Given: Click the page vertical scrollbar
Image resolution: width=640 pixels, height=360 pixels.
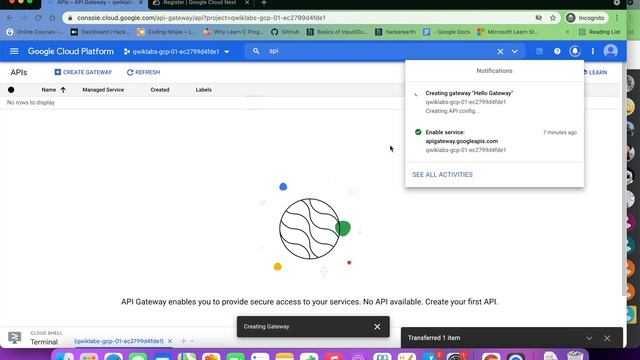Looking at the screenshot, I should point(623,180).
